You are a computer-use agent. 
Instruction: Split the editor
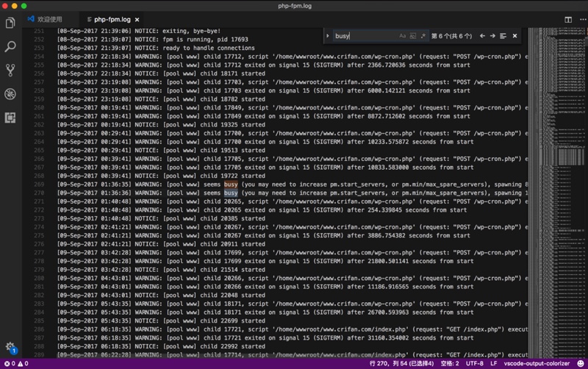568,20
